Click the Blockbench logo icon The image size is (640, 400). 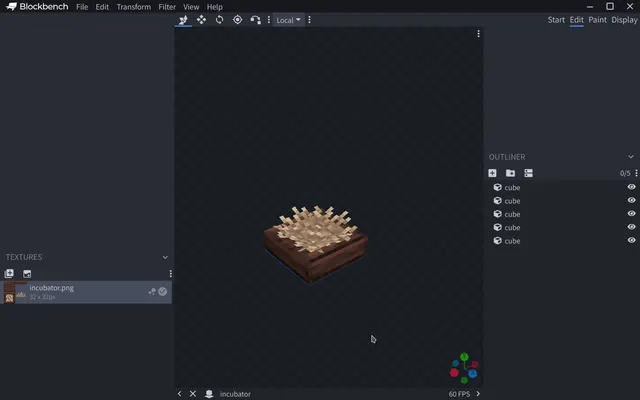tap(11, 7)
